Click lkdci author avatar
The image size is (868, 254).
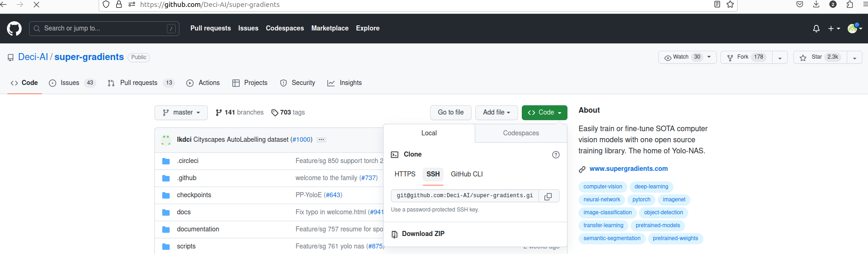pos(166,140)
